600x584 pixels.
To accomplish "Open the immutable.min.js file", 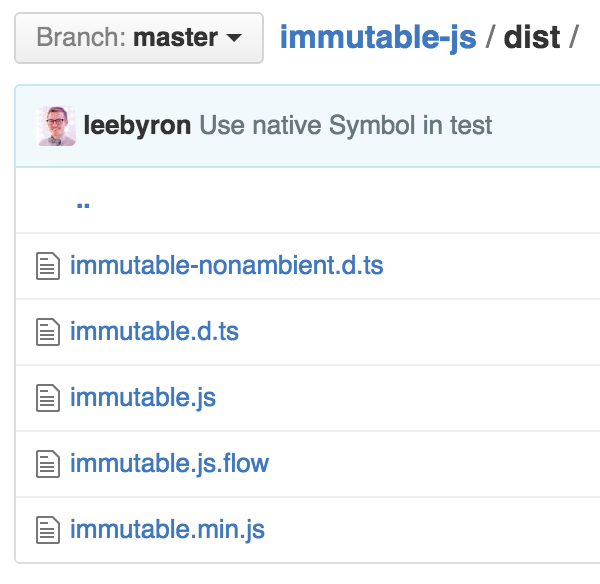I will tap(167, 530).
